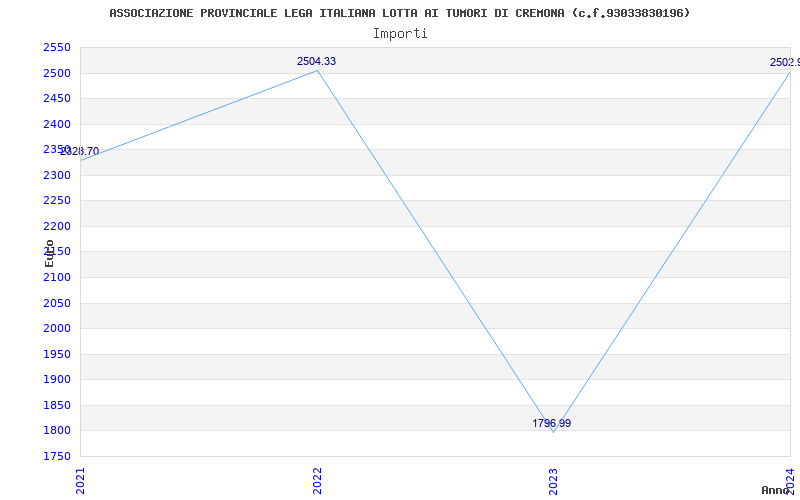Click the partially cut 2502.9 data label
This screenshot has height=500, width=800.
(785, 62)
